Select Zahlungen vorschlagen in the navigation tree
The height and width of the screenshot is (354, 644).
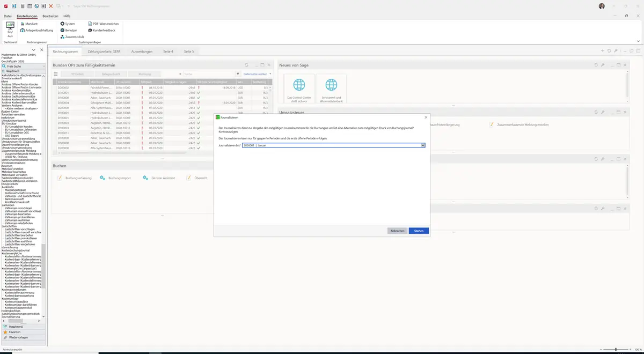coord(19,208)
